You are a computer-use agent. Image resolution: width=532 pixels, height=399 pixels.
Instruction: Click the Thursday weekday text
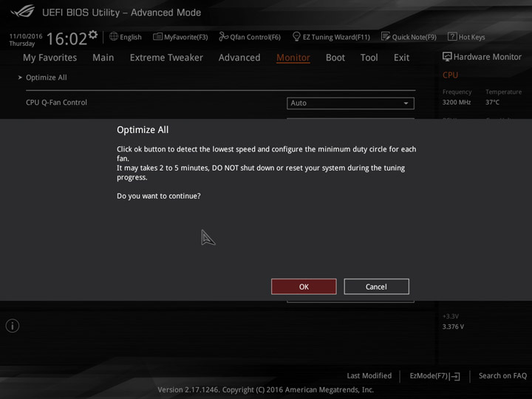click(x=22, y=44)
